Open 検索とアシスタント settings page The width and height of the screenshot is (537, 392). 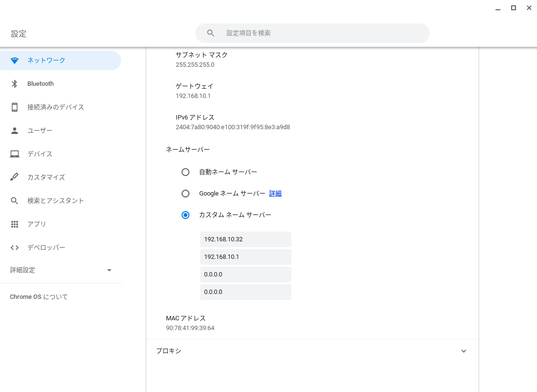[x=56, y=201]
